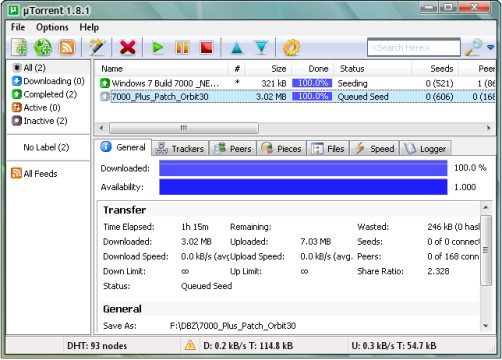Image resolution: width=502 pixels, height=360 pixels.
Task: Select All (2) in the sidebar
Action: pyautogui.click(x=49, y=68)
